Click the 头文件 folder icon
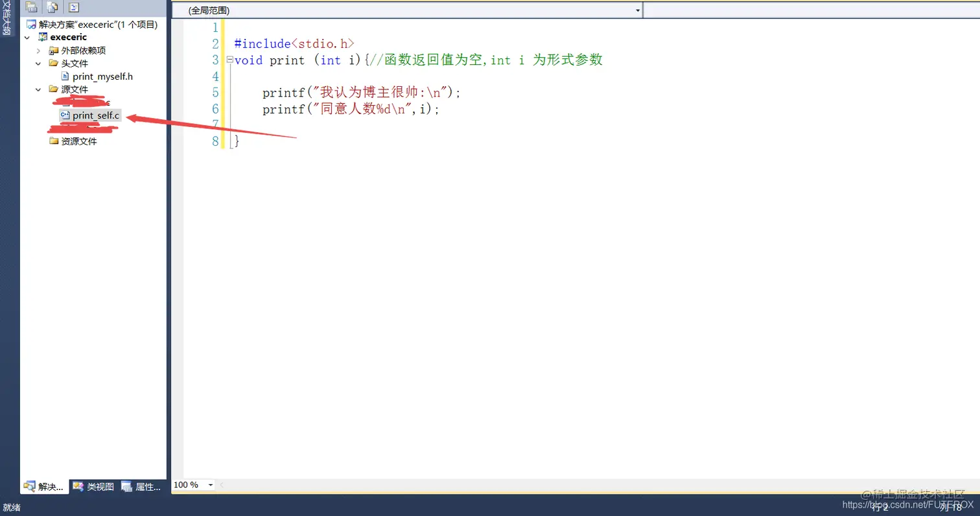Viewport: 980px width, 516px height. (54, 64)
